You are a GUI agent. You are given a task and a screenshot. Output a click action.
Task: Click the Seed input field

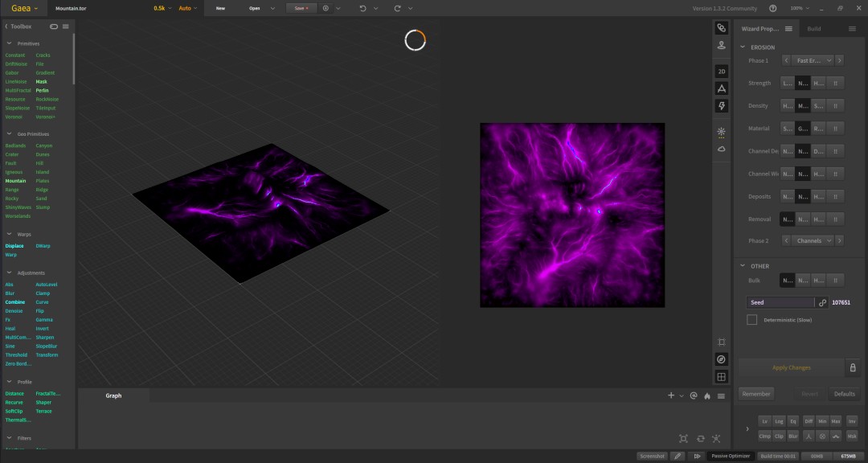pyautogui.click(x=780, y=302)
